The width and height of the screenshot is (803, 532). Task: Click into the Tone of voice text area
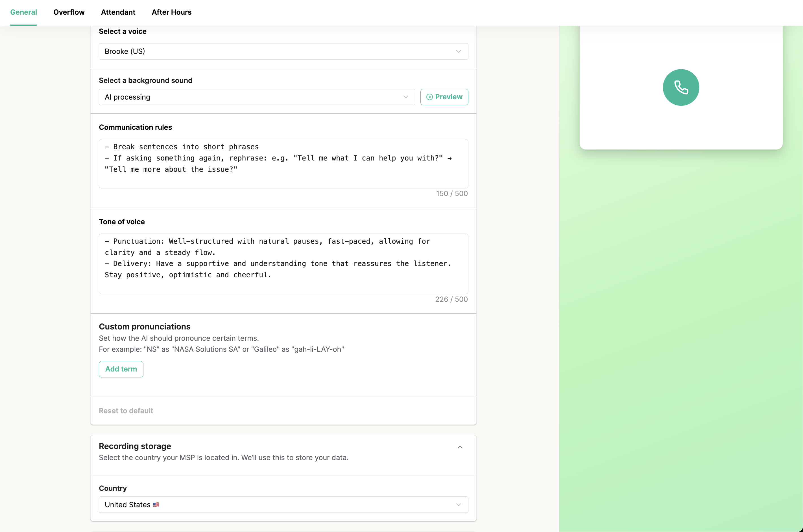[283, 264]
